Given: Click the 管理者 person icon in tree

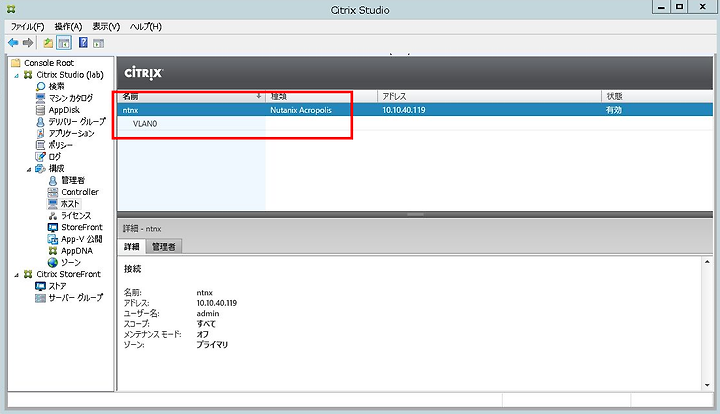Looking at the screenshot, I should coord(53,180).
